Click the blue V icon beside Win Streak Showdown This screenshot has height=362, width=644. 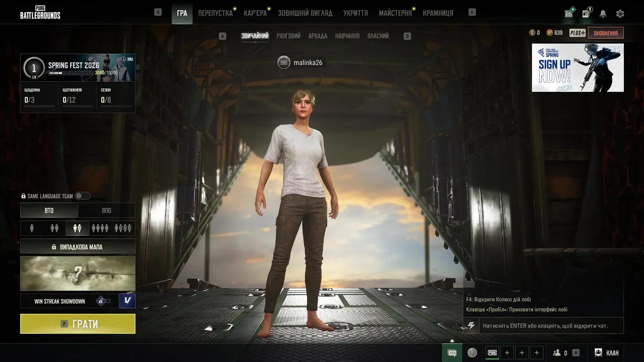[127, 301]
